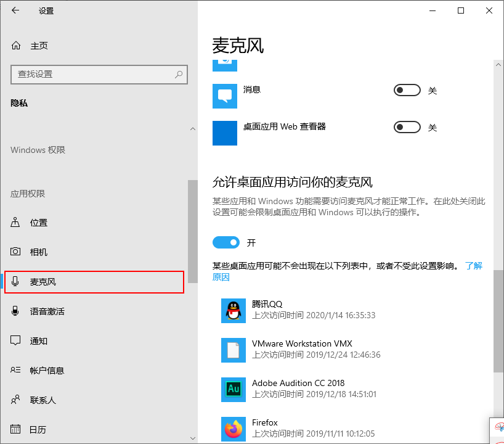Open 语音激活 settings page
Viewport: 504px width, 444px height.
click(47, 311)
